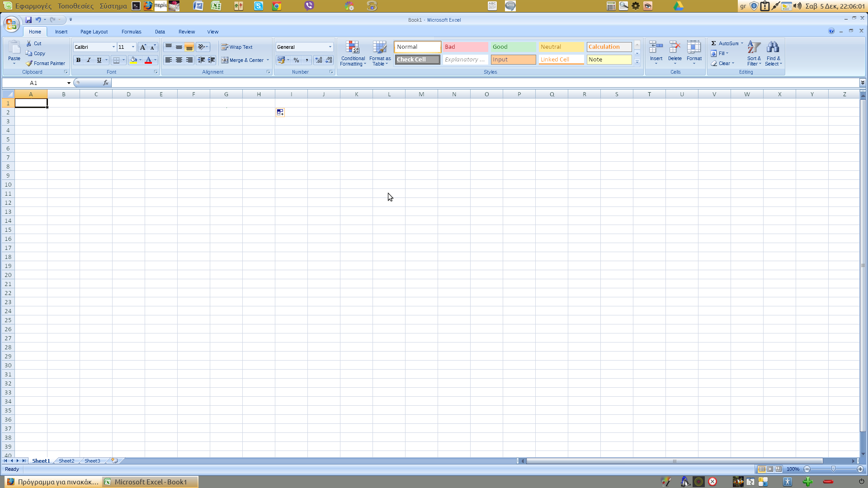
Task: Save workbook via Quick Access floppy icon
Action: coord(28,20)
